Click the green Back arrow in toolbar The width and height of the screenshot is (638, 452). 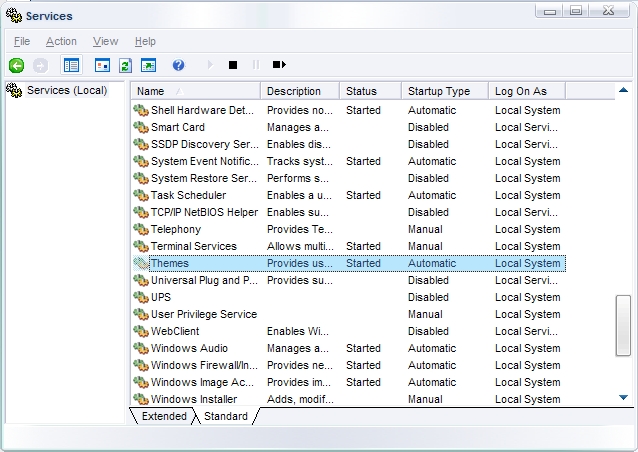[16, 65]
